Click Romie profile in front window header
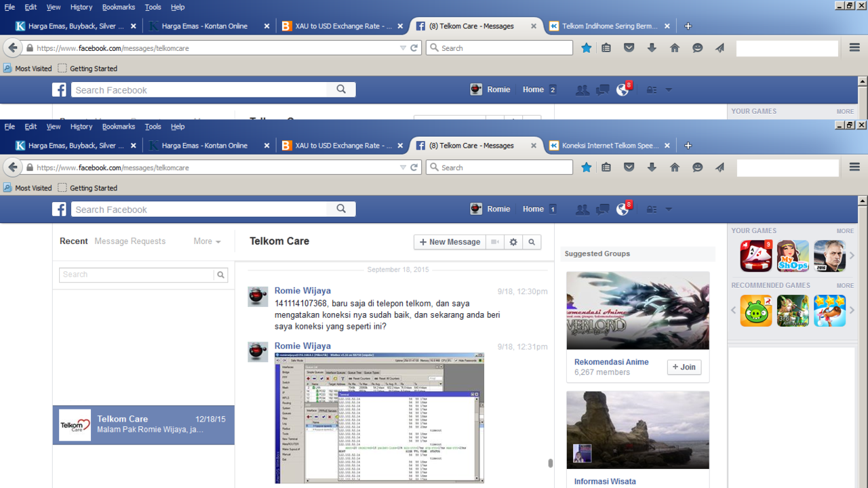868x488 pixels. coord(490,209)
